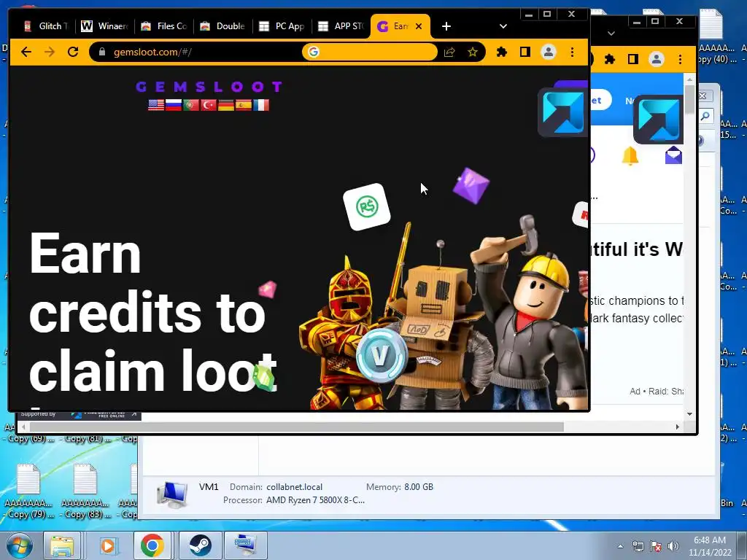Click the Robux R$ token image
Viewport: 747px width, 560px height.
[367, 206]
